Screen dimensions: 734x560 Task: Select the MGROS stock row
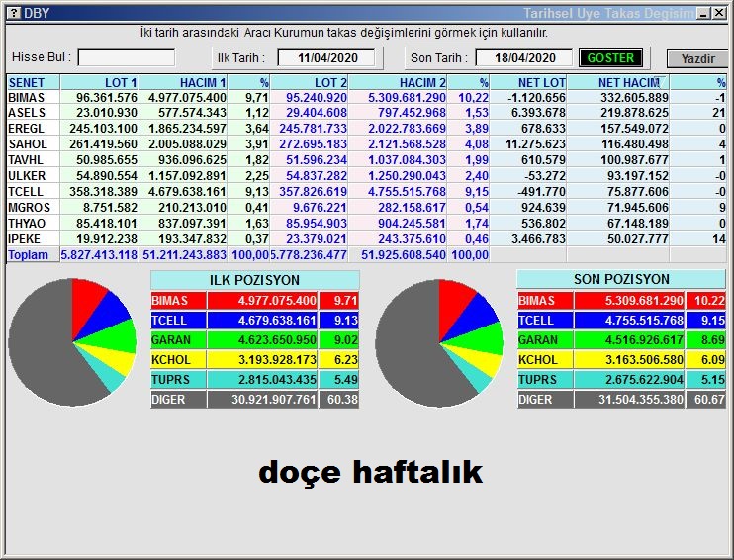coord(367,208)
